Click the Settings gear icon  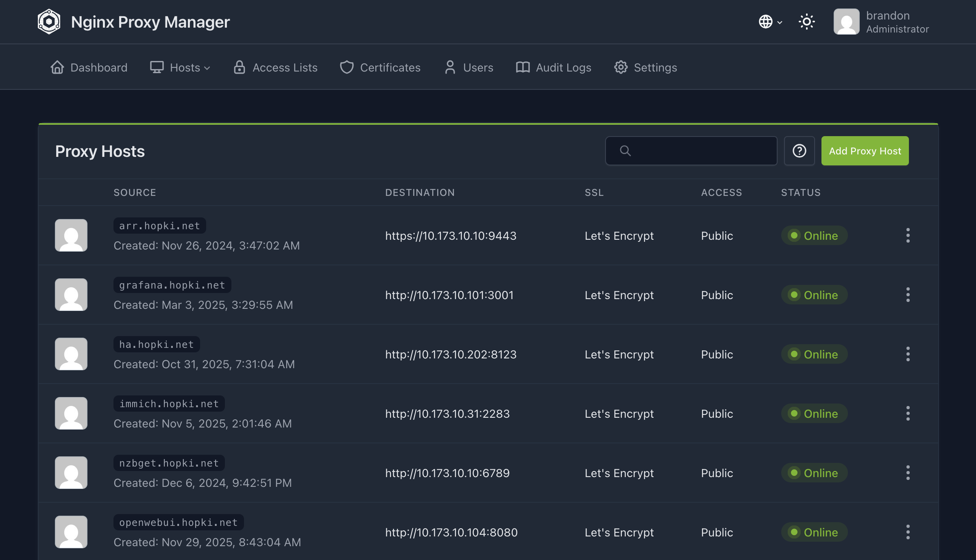pos(621,67)
